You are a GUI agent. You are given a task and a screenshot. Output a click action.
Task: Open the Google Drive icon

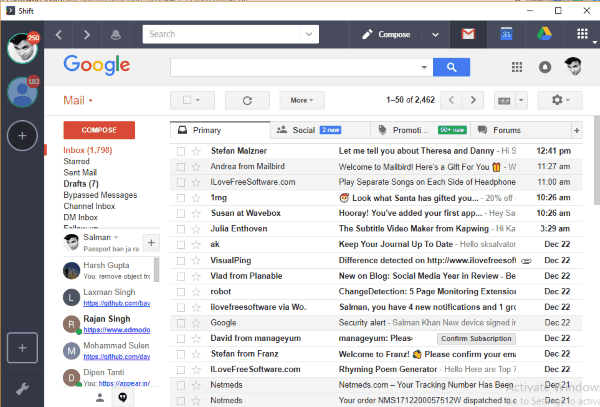point(544,34)
